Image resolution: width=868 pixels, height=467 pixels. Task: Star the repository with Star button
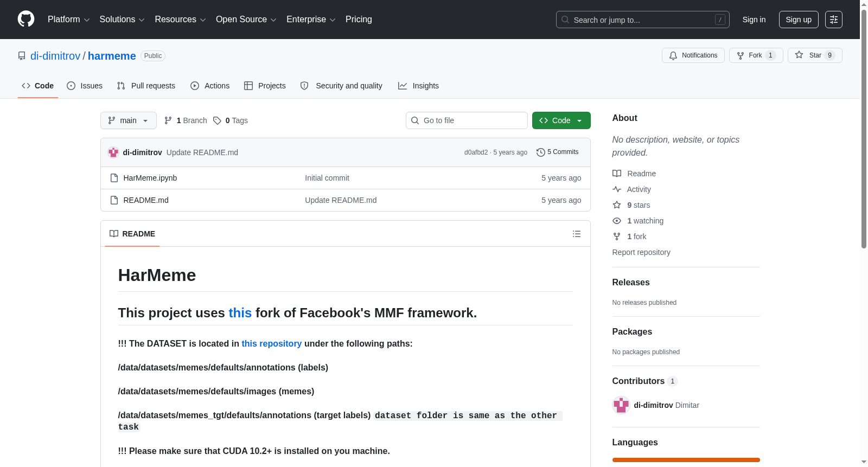tap(815, 55)
